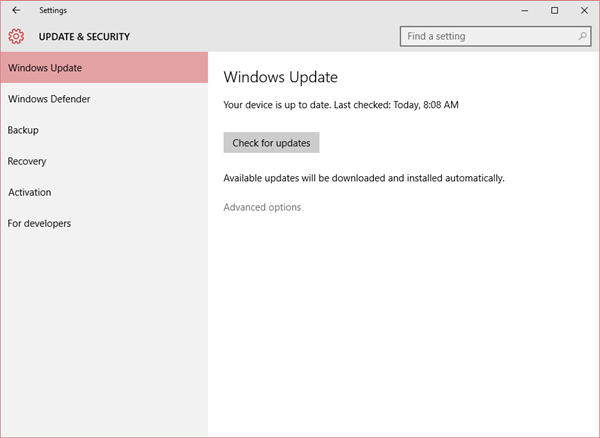Maximize the Settings window
The width and height of the screenshot is (600, 438).
[554, 10]
